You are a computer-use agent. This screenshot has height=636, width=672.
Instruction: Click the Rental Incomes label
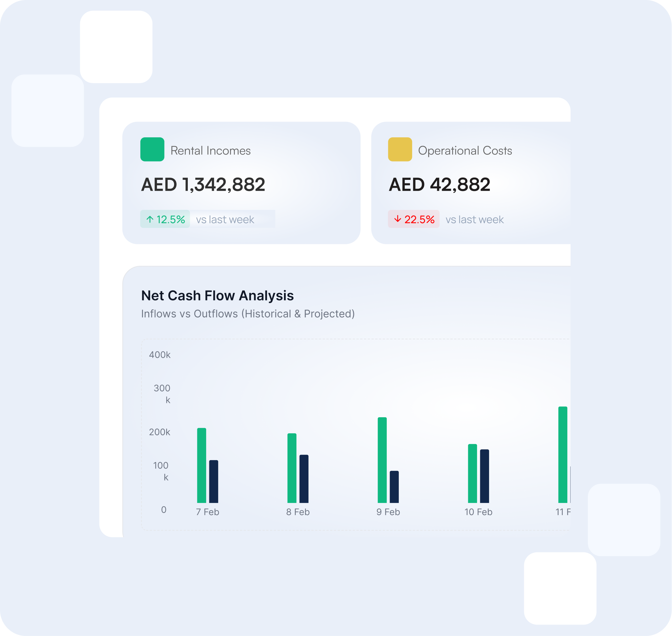(x=211, y=150)
